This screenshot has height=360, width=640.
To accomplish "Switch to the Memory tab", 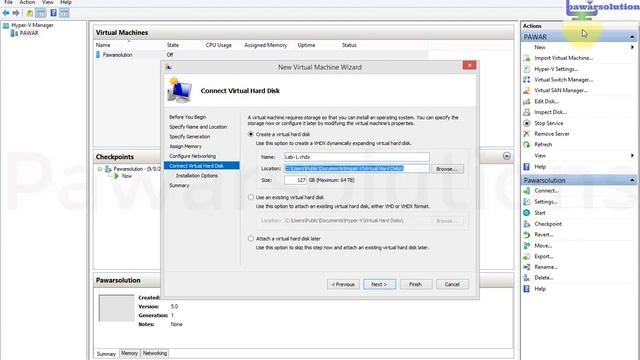I will click(x=129, y=353).
